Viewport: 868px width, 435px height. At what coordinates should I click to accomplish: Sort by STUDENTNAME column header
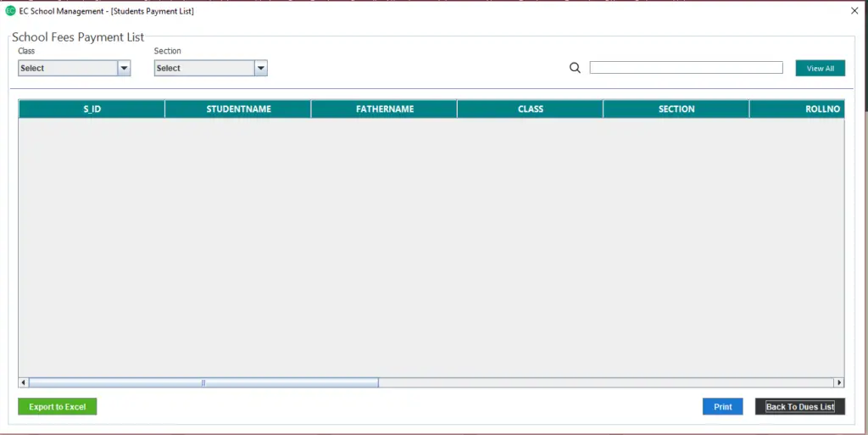(x=238, y=109)
